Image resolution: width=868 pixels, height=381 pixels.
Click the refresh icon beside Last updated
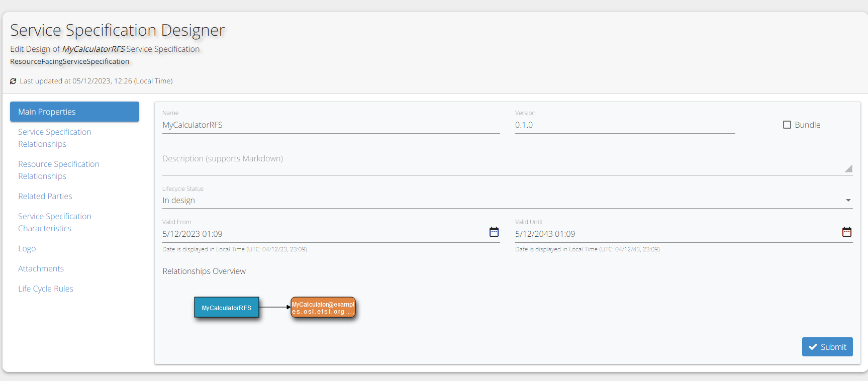(x=13, y=81)
